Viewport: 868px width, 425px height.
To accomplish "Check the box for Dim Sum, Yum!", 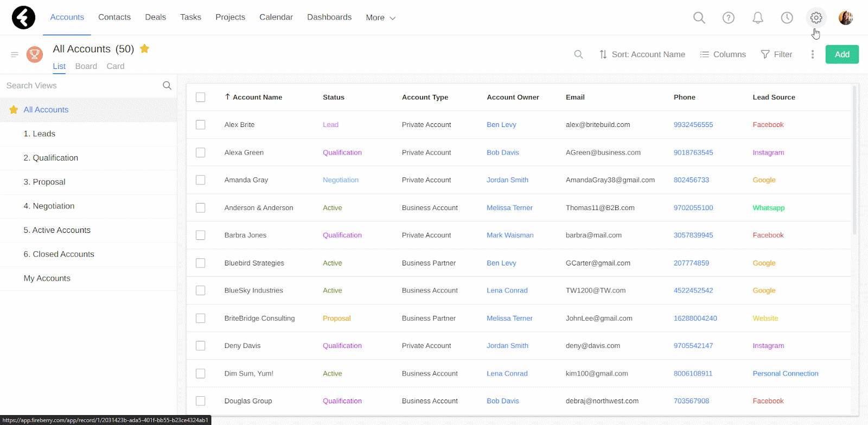I will point(201,373).
